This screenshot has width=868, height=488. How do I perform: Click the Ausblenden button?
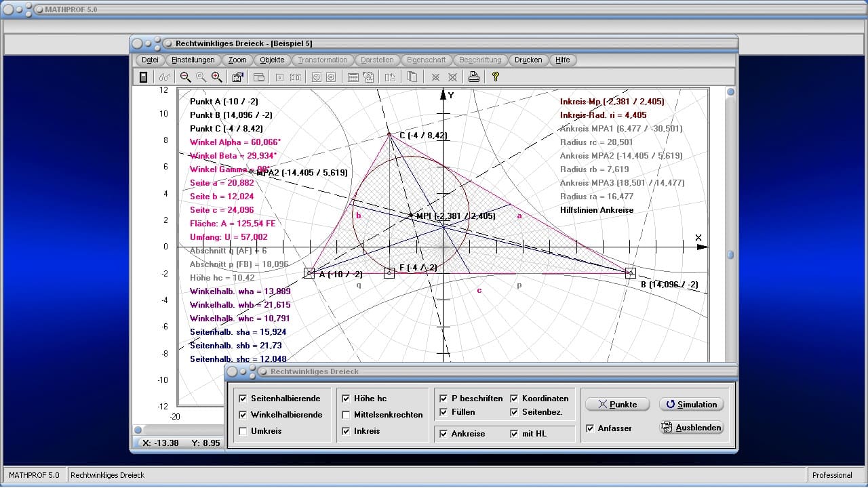[x=691, y=428]
